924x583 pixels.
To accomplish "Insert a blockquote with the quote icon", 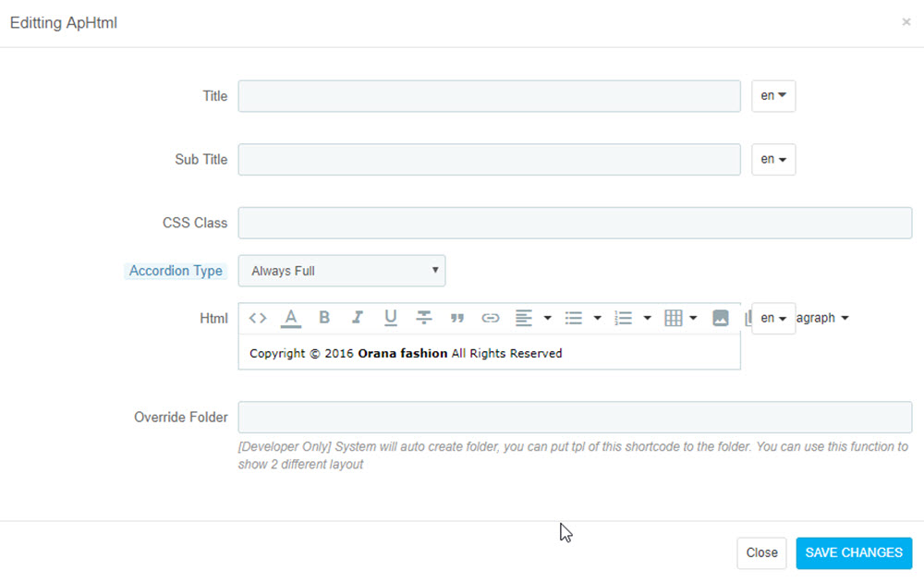I will click(456, 319).
